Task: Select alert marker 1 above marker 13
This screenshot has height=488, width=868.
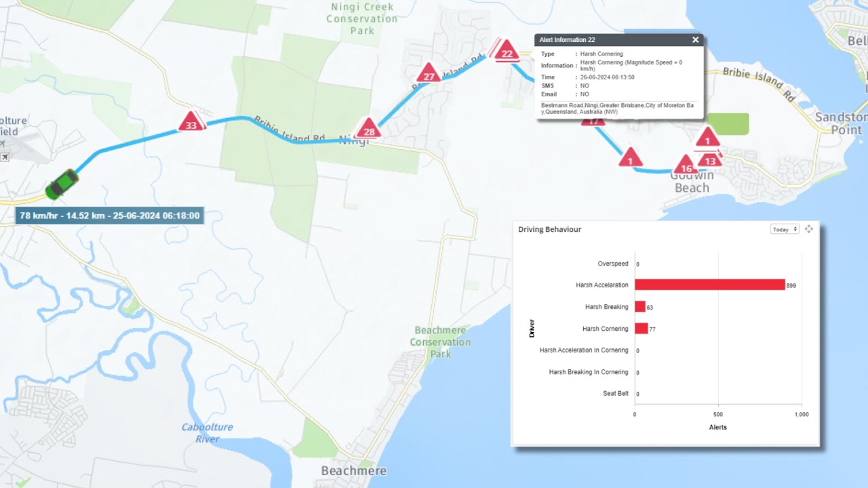Action: point(707,138)
